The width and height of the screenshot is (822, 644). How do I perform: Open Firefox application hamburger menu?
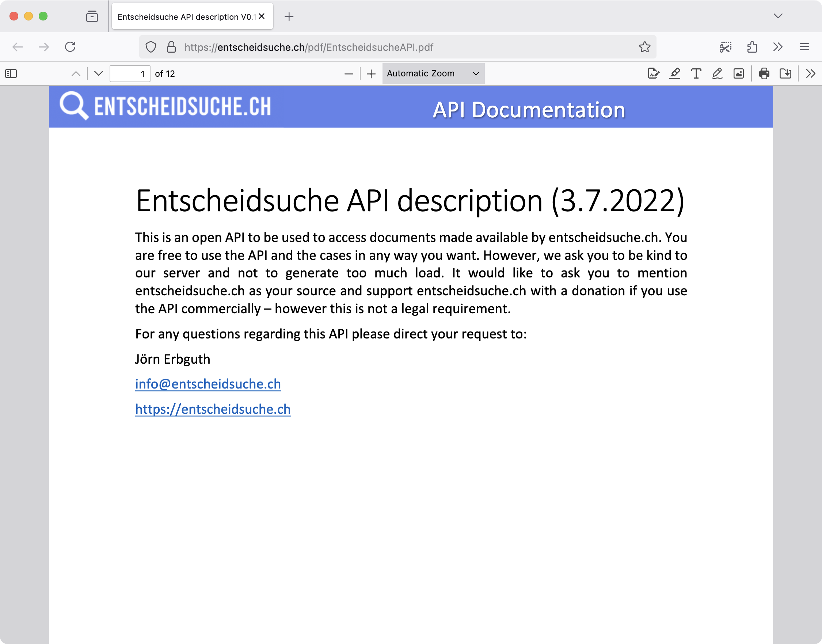click(x=804, y=47)
